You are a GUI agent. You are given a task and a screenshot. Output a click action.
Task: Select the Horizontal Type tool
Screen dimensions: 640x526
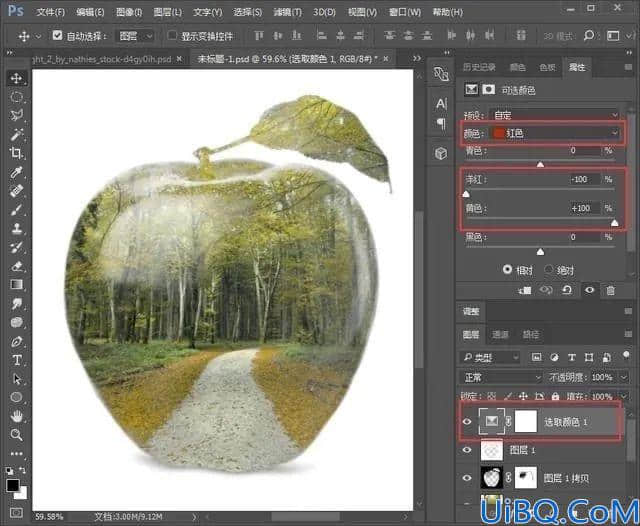16,360
